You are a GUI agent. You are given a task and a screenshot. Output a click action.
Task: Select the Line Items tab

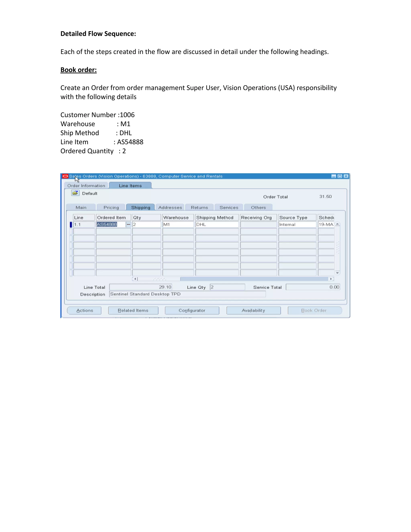130,186
